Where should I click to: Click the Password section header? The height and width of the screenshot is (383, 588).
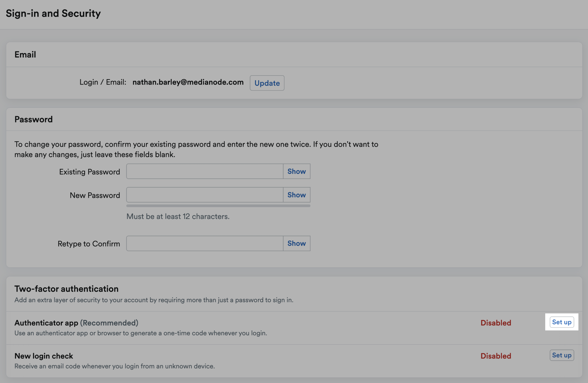[x=33, y=119]
